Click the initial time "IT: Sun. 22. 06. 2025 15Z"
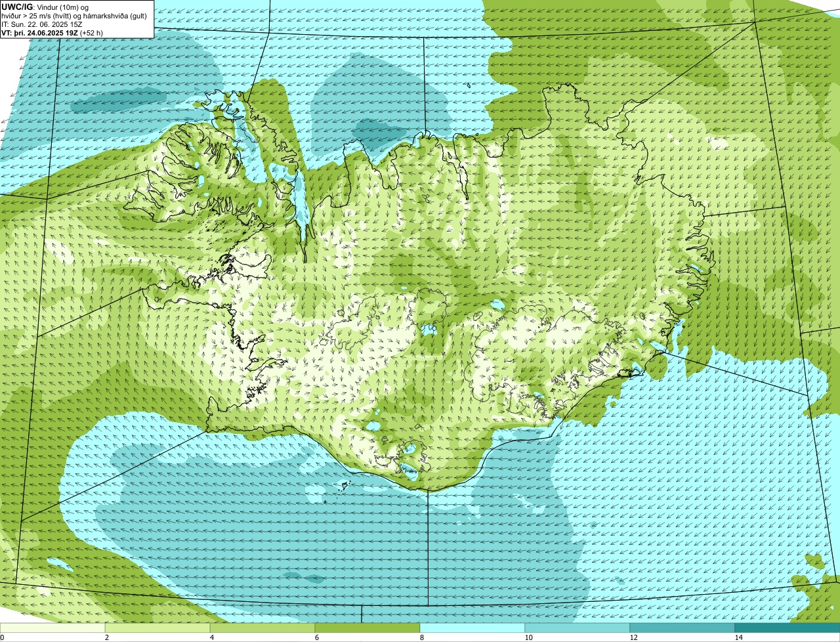This screenshot has width=840, height=642. [x=42, y=24]
